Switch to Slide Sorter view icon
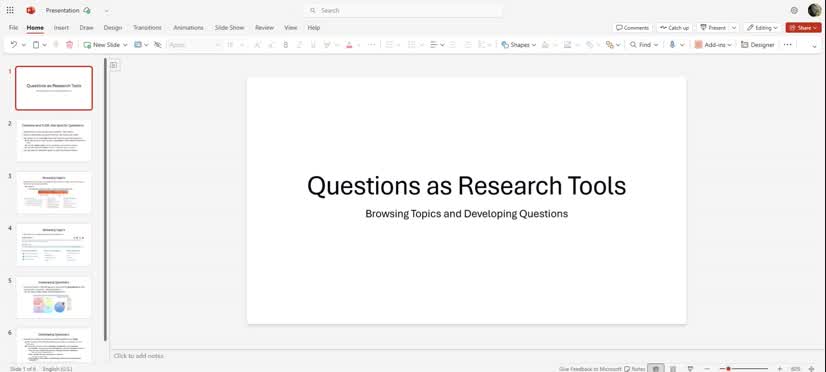This screenshot has width=826, height=372. click(673, 369)
